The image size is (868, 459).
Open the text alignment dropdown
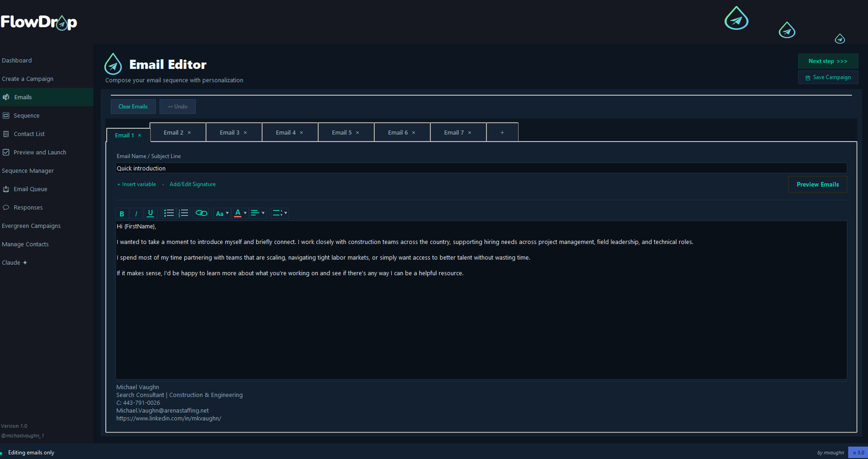pyautogui.click(x=258, y=213)
